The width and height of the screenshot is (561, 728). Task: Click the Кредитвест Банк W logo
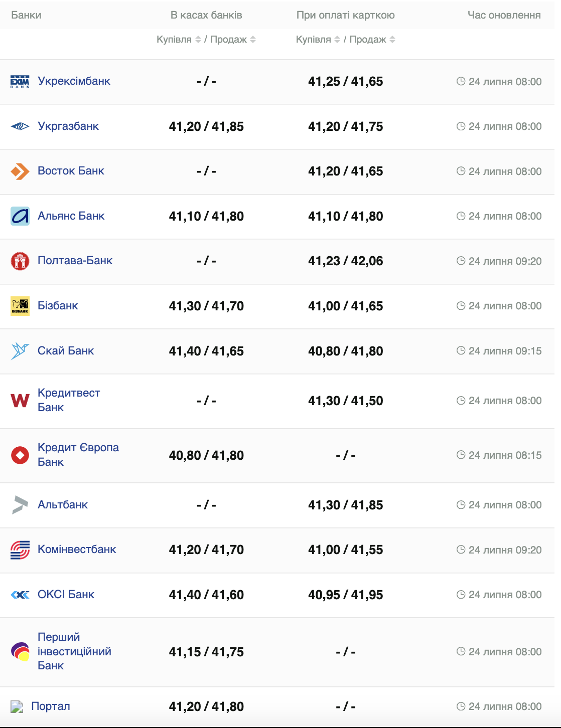pyautogui.click(x=20, y=401)
